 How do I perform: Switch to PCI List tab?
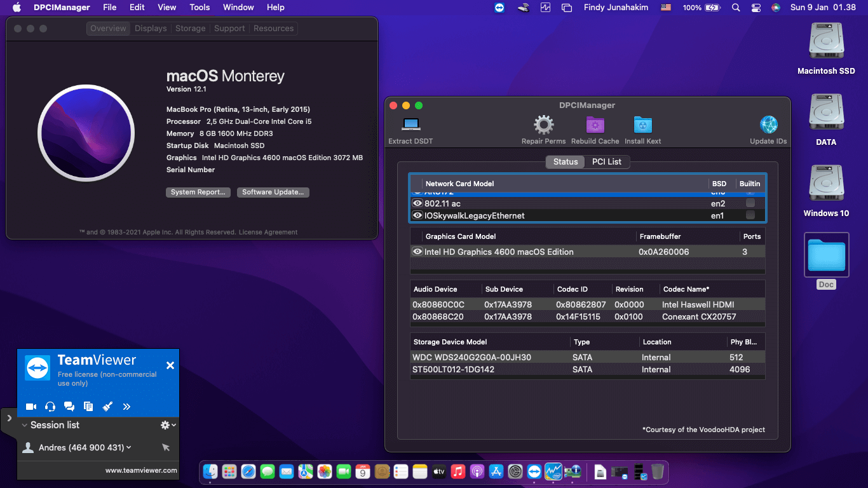(607, 161)
